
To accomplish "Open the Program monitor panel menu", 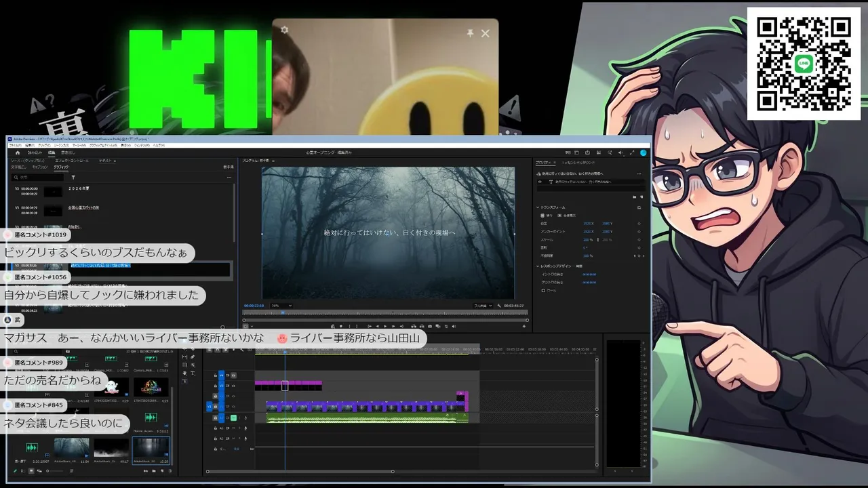I will coord(273,161).
